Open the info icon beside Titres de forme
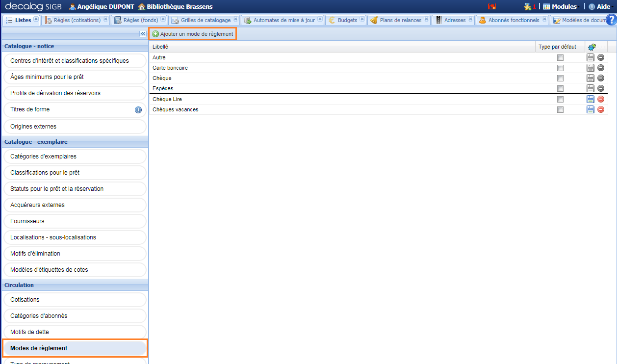This screenshot has height=364, width=617. click(x=138, y=110)
